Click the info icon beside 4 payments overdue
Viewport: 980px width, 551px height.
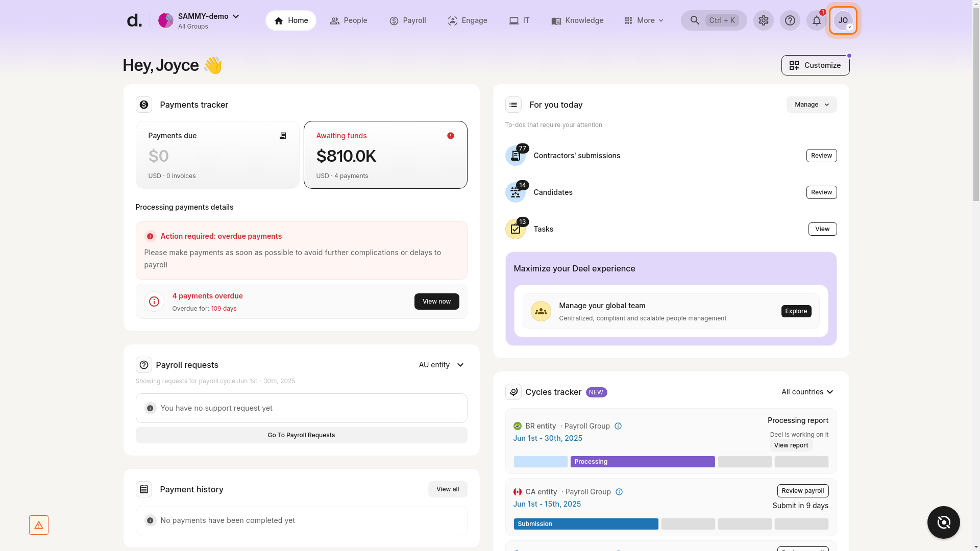click(x=154, y=302)
